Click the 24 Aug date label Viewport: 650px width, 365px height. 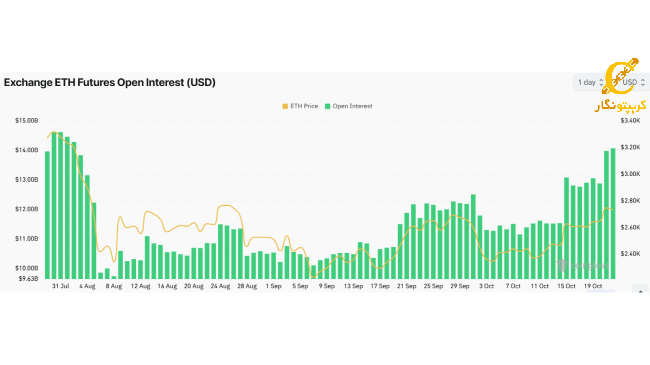[x=220, y=286]
